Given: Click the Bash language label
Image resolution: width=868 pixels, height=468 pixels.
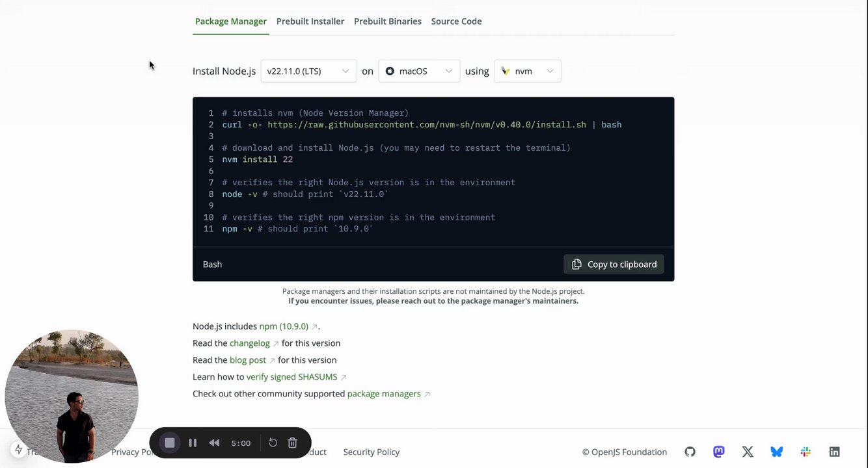Looking at the screenshot, I should [x=212, y=265].
